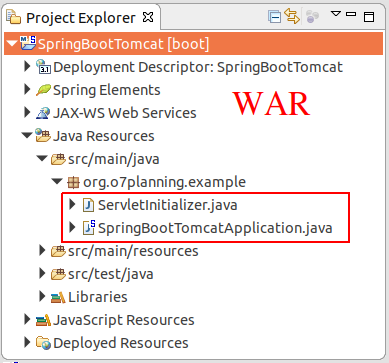Select JavaScript Resources label
Image resolution: width=389 pixels, height=363 pixels.
[x=124, y=320]
